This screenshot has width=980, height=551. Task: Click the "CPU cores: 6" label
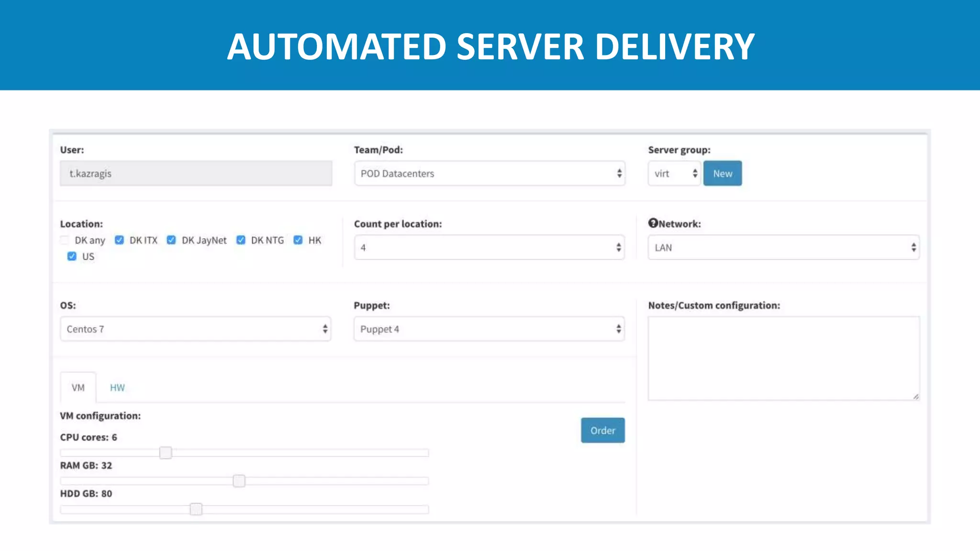pos(89,437)
